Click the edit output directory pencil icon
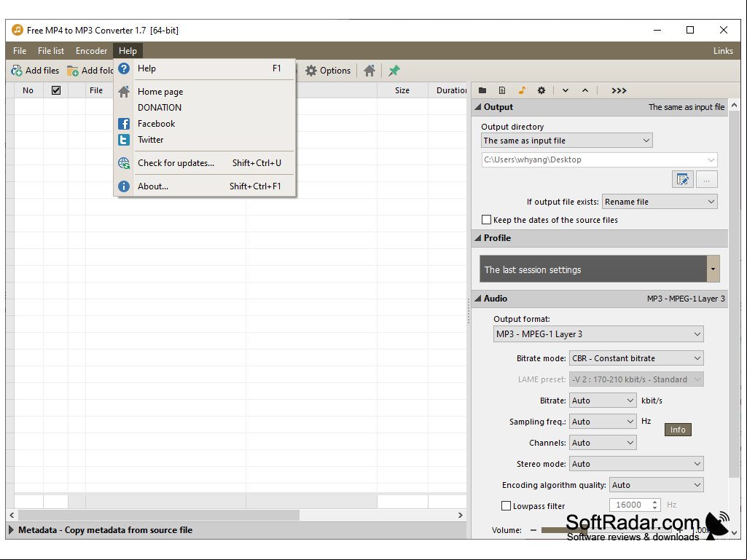The image size is (747, 560). (x=682, y=180)
